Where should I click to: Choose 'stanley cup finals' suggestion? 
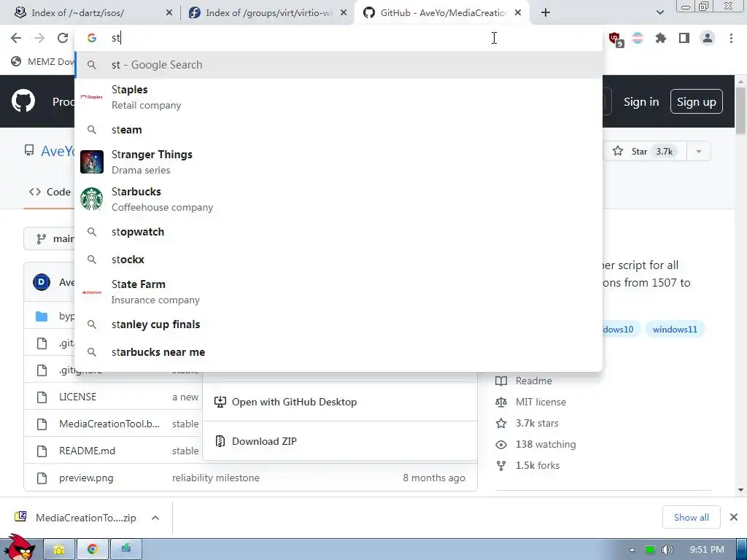pos(338,324)
